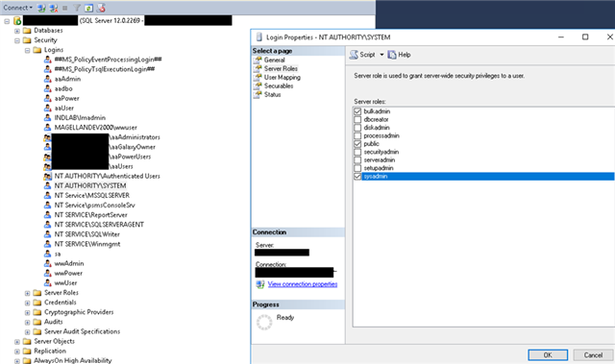Click the Filter toolbar icon
615x364 pixels.
[x=77, y=8]
